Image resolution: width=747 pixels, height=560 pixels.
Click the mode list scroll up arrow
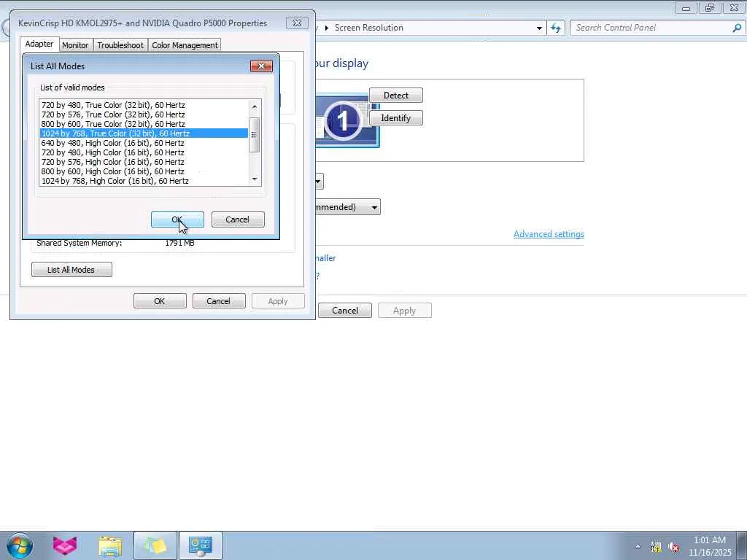pos(255,106)
